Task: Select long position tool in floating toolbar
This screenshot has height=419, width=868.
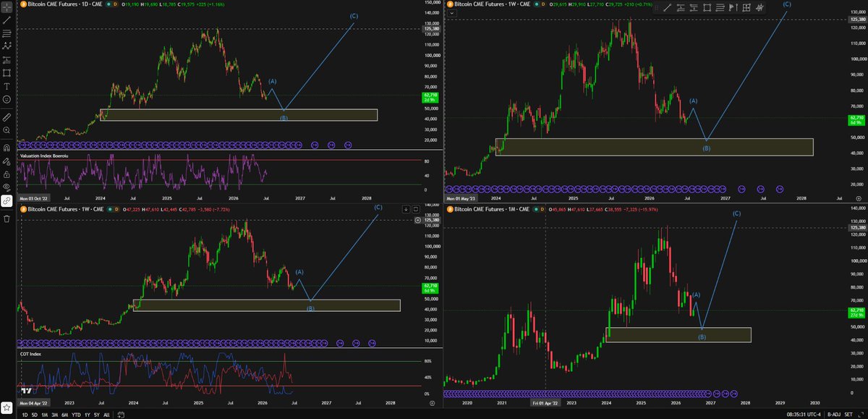Action: coord(679,7)
